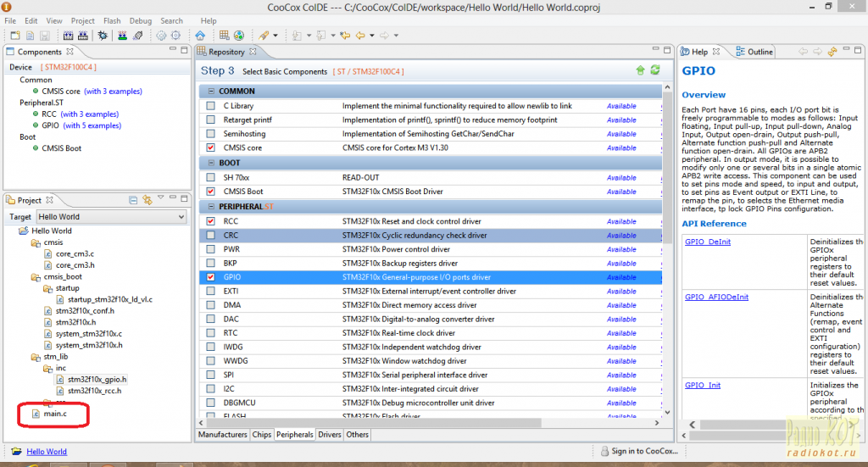This screenshot has width=868, height=467.
Task: Click the bug-shaped Debug icon in toolbar
Action: (103, 36)
